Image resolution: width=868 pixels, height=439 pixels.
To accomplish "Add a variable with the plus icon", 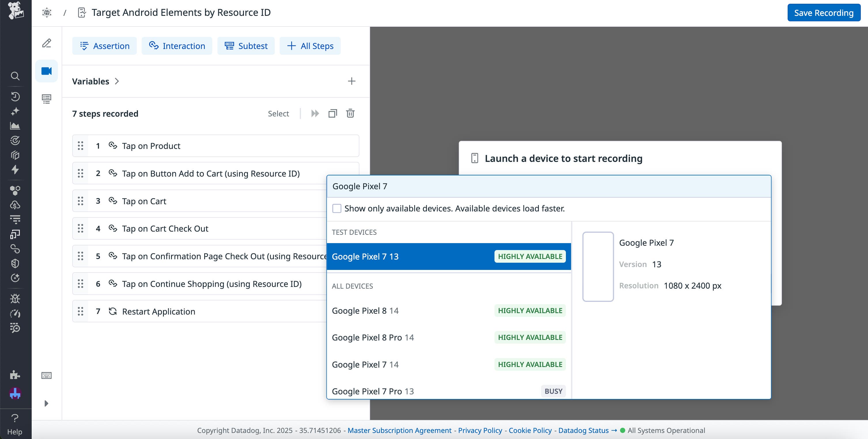I will [351, 81].
